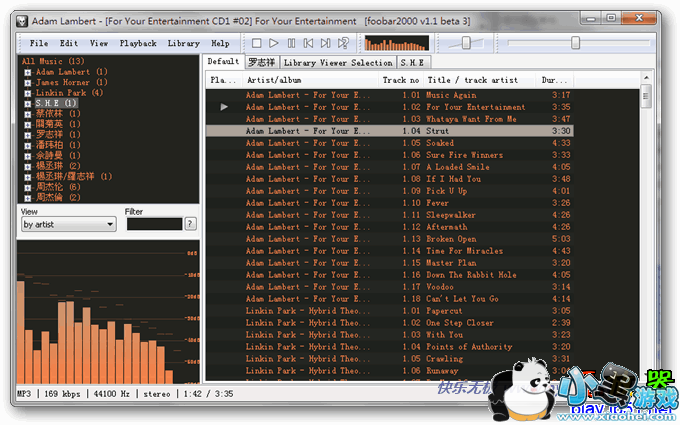This screenshot has width=680, height=425.
Task: Click the 169 kbps status bar text
Action: point(62,394)
